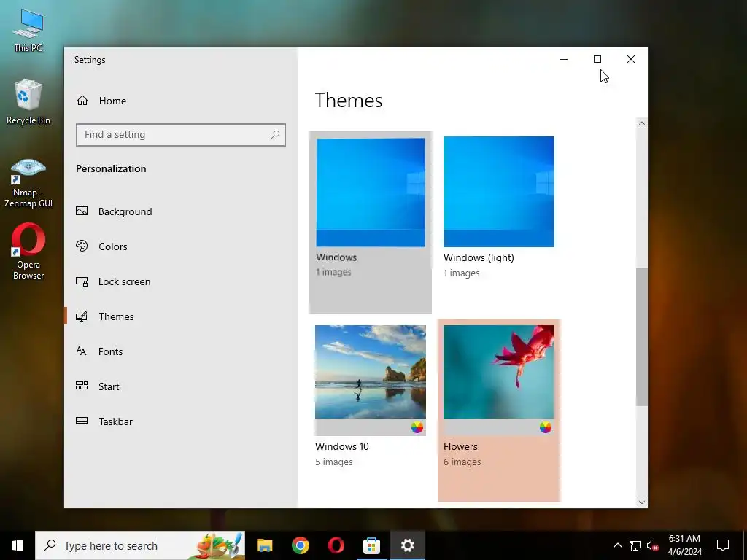Open the Windows Start button
This screenshot has height=560, width=747.
click(18, 545)
